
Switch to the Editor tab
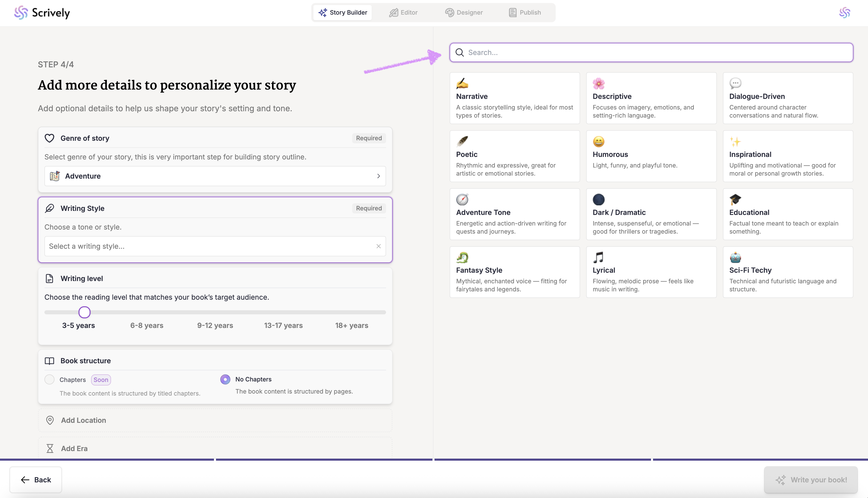point(403,13)
